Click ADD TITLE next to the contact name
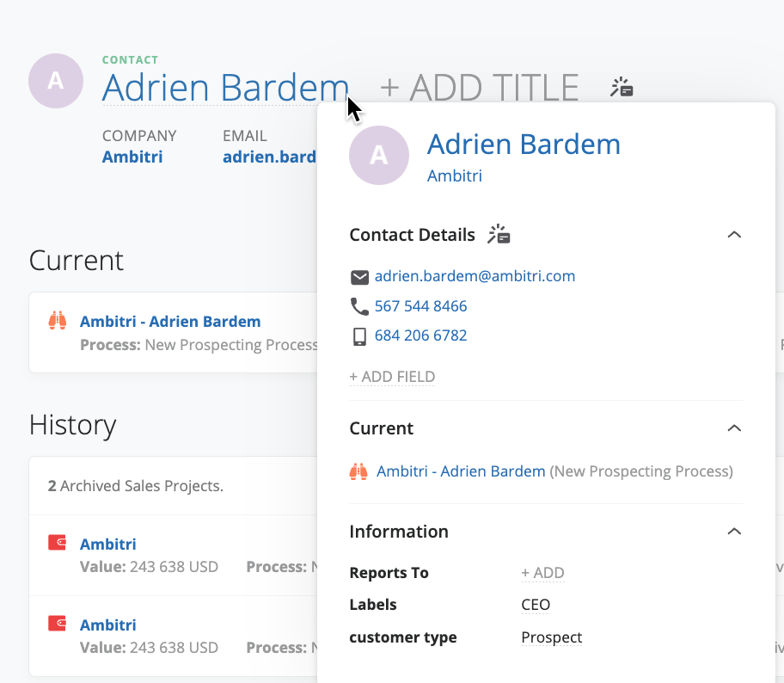Screen dimensions: 784x683 (x=477, y=87)
